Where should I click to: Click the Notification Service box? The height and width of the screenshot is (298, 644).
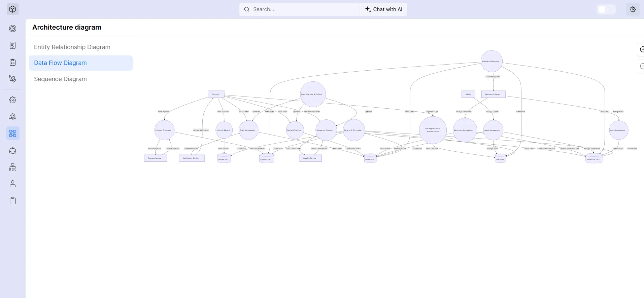[192, 158]
